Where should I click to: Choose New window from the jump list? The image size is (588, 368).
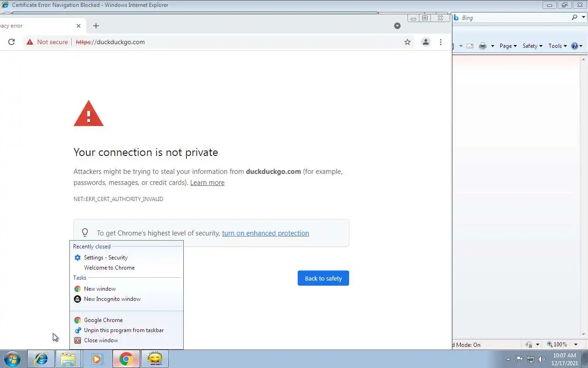point(126,289)
